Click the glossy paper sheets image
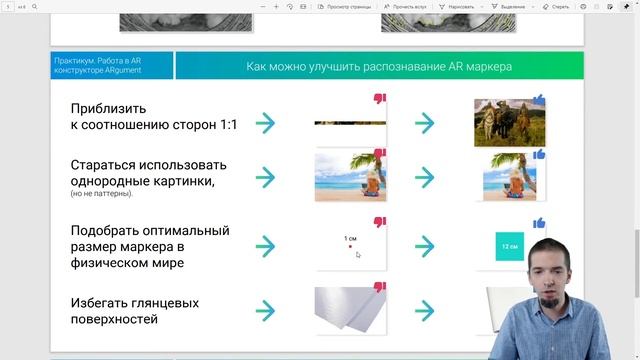Viewport: 640px width, 360px height. (350, 310)
